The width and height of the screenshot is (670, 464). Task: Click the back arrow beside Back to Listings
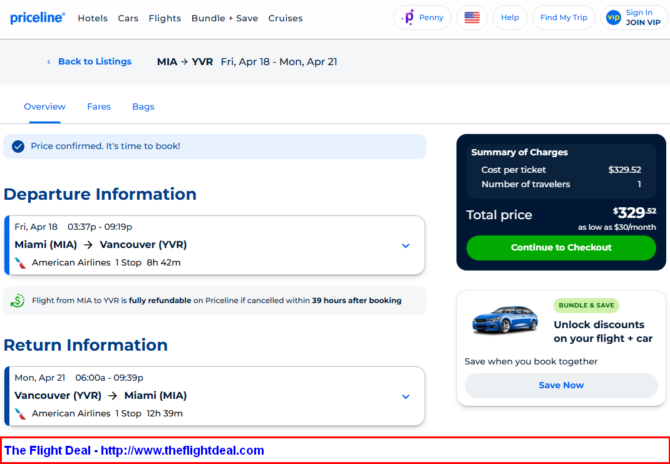(49, 62)
